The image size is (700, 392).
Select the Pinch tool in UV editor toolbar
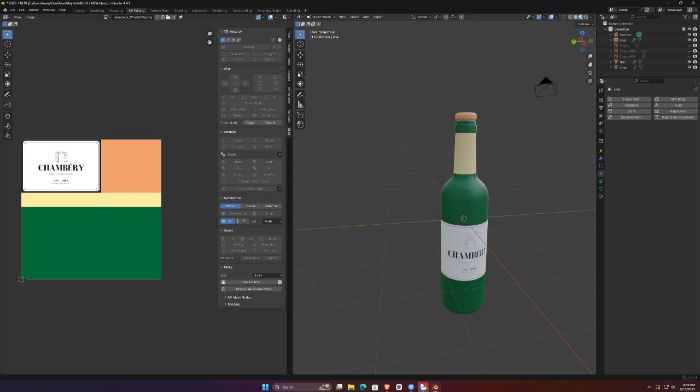coord(8,136)
